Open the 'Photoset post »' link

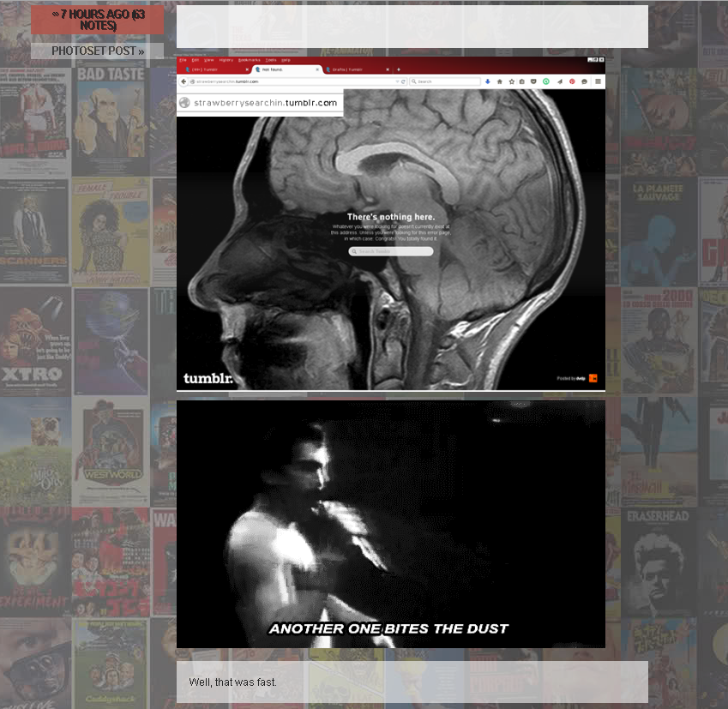point(98,51)
